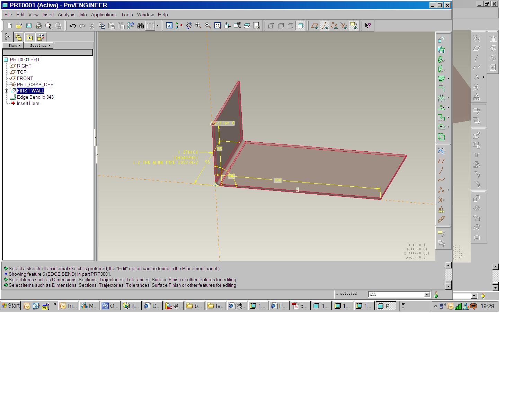The image size is (532, 399).
Task: Toggle datum axes display
Action: (x=325, y=26)
